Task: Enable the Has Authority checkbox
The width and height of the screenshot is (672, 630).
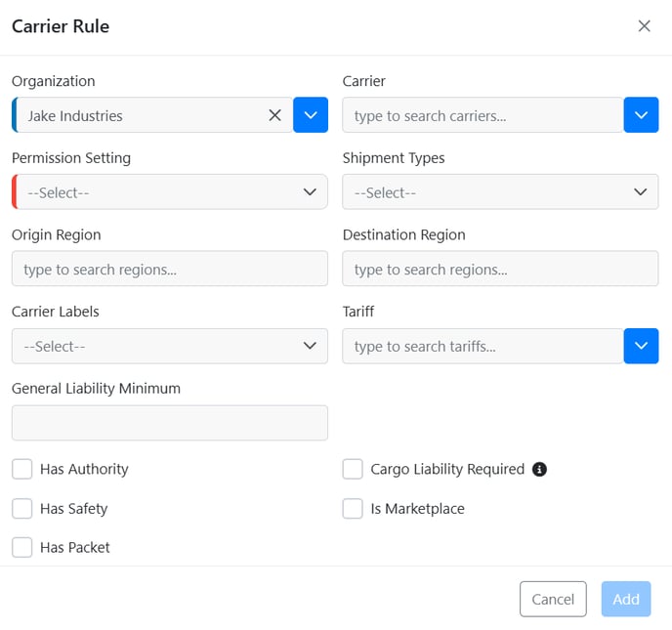Action: point(22,469)
